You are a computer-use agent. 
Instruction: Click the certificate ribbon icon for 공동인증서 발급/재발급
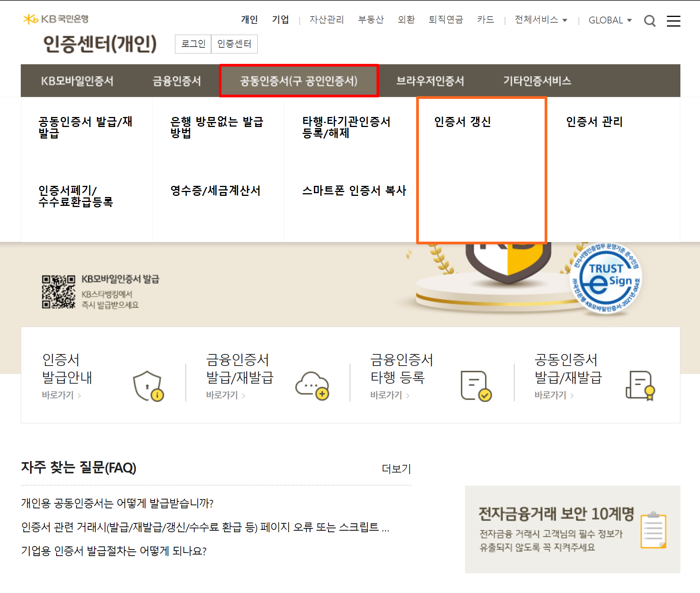click(640, 386)
